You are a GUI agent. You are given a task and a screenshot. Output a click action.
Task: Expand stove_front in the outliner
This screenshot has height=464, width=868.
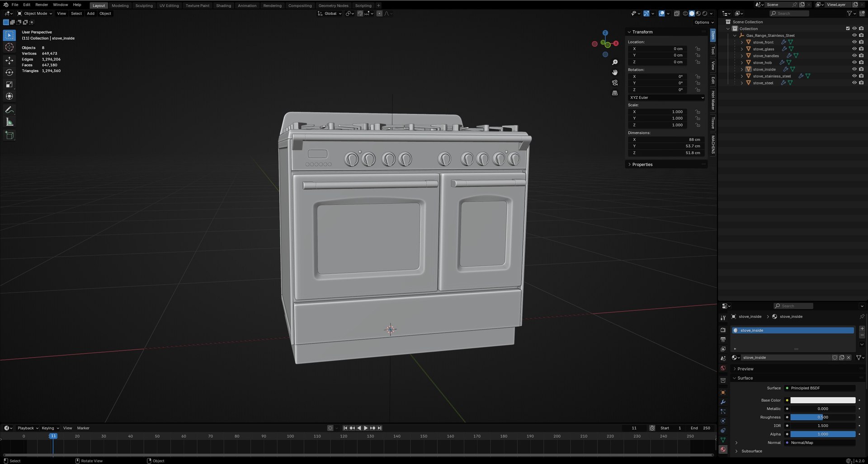pyautogui.click(x=741, y=42)
